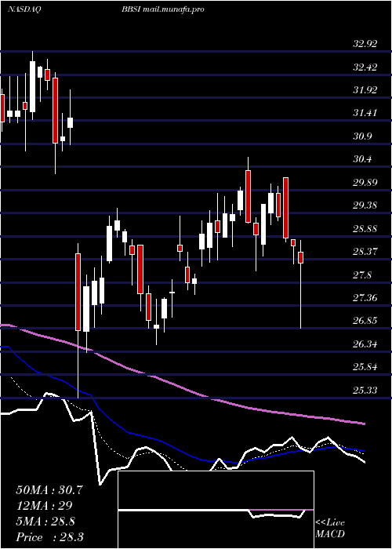
Task: Click the 28.37 price axis label
Action: [x=365, y=251]
